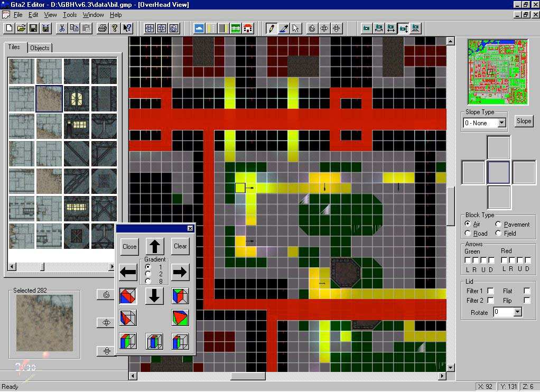Viewport: 540px width, 392px height.
Task: Switch to the Objects tab
Action: (x=40, y=48)
